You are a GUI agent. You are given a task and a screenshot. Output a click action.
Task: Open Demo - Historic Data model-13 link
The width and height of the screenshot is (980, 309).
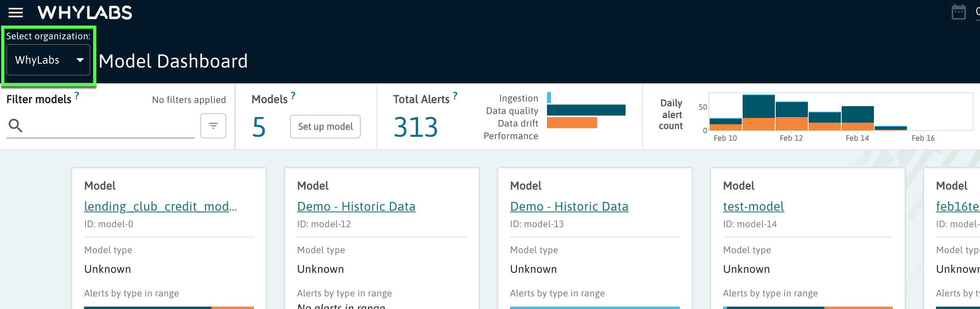pos(569,206)
